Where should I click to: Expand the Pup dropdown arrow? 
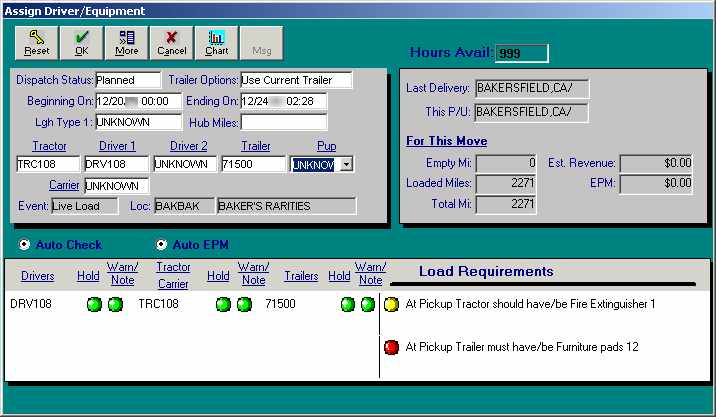tap(347, 164)
